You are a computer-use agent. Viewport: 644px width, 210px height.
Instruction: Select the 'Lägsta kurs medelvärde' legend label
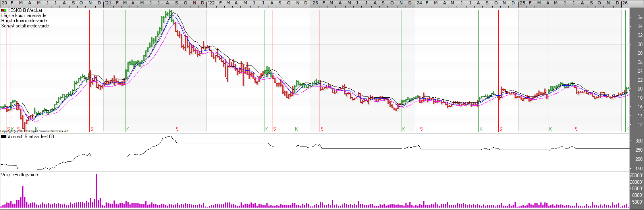click(23, 15)
